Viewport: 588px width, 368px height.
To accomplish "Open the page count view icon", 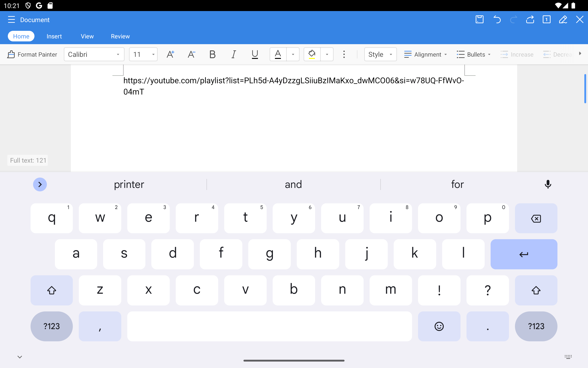I will point(546,20).
